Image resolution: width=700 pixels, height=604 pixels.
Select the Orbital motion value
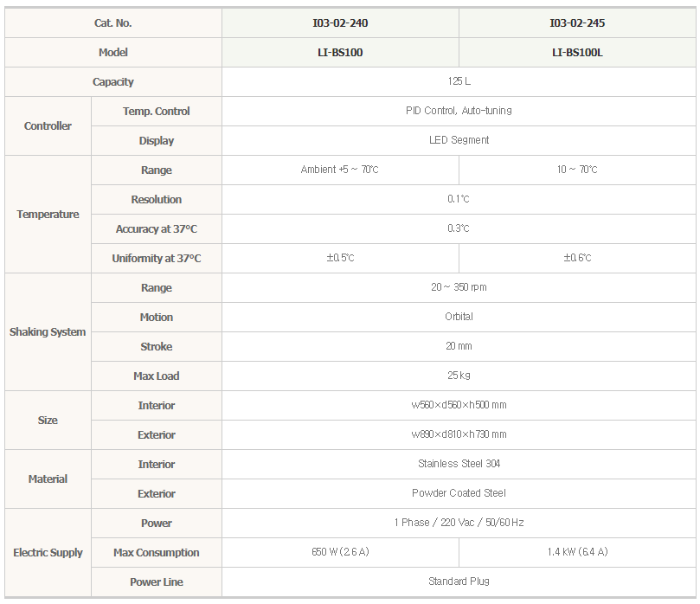459,317
